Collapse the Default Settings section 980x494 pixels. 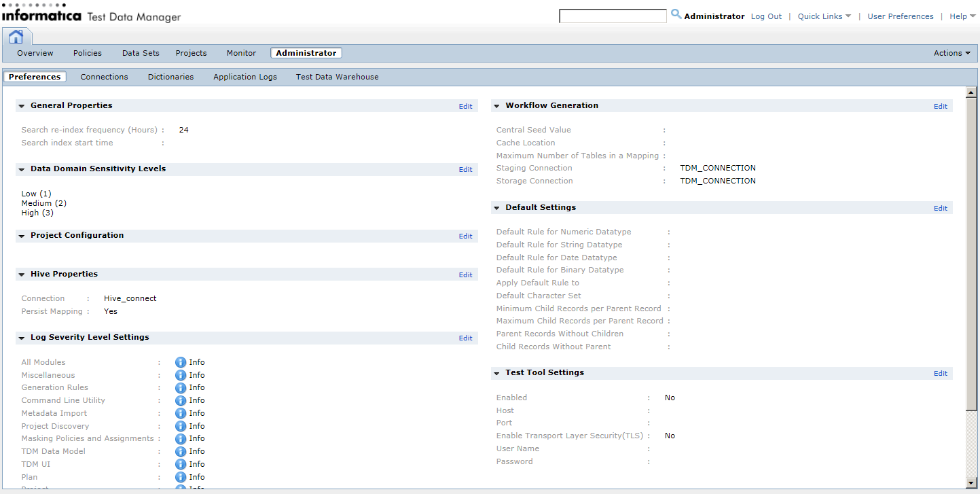tap(496, 208)
